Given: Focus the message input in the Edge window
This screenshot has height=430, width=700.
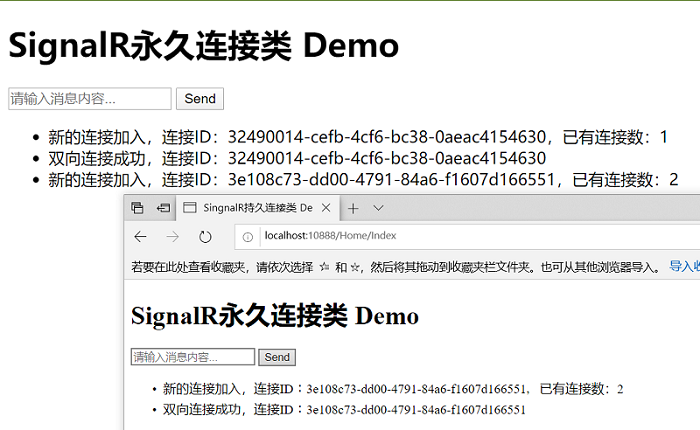Looking at the screenshot, I should point(193,357).
